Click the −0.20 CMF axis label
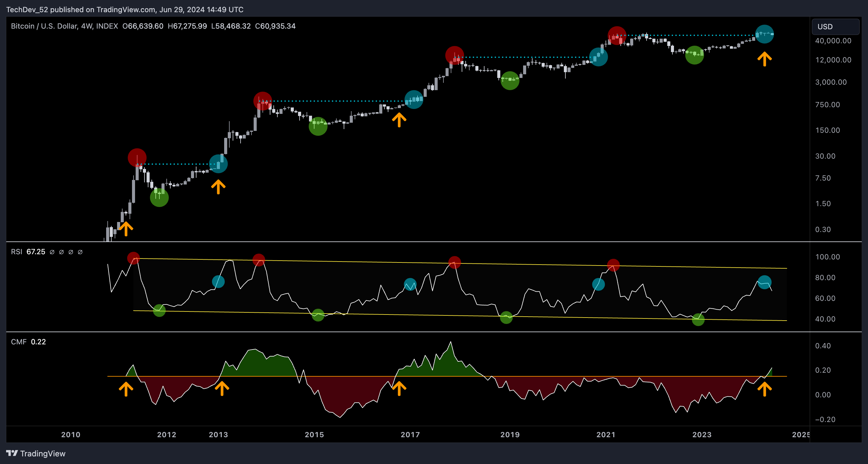 tap(825, 420)
